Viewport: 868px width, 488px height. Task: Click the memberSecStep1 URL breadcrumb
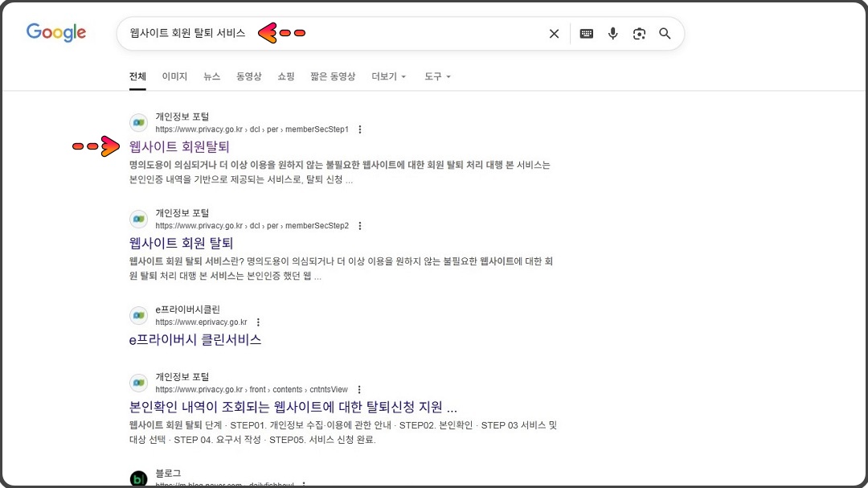252,129
